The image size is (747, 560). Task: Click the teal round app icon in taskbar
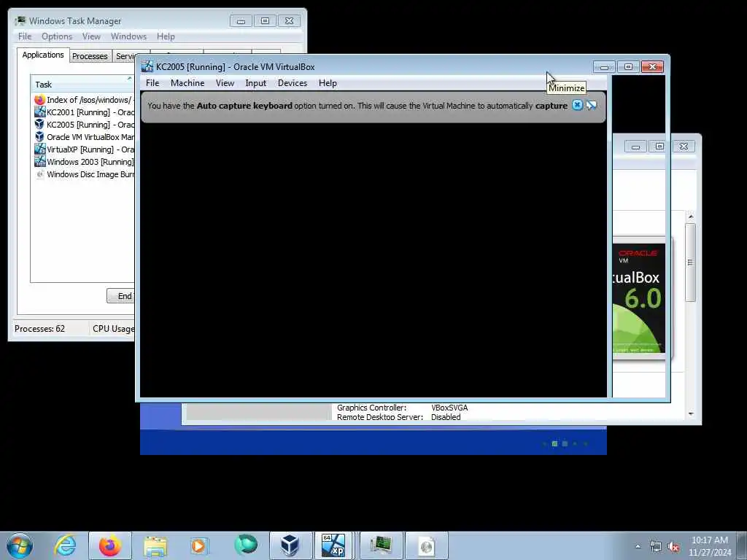point(245,545)
